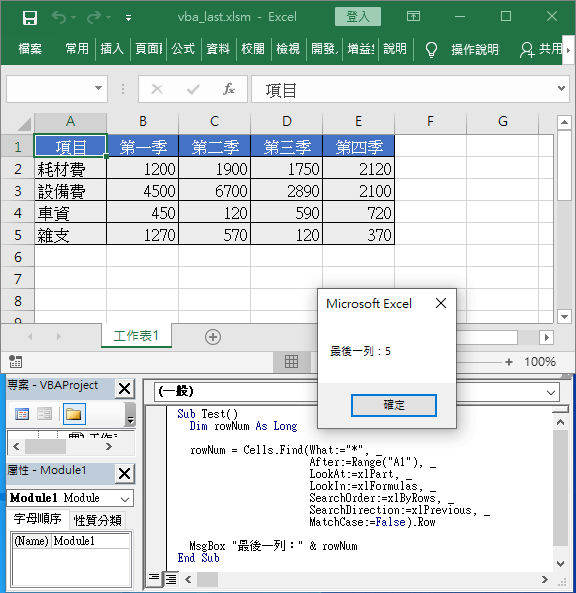Open the Name Box dropdown arrow
The height and width of the screenshot is (593, 576).
click(98, 88)
